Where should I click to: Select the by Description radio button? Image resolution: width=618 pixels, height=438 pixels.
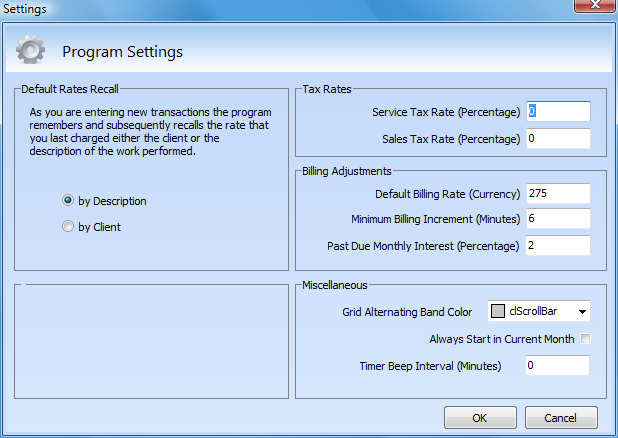[68, 201]
